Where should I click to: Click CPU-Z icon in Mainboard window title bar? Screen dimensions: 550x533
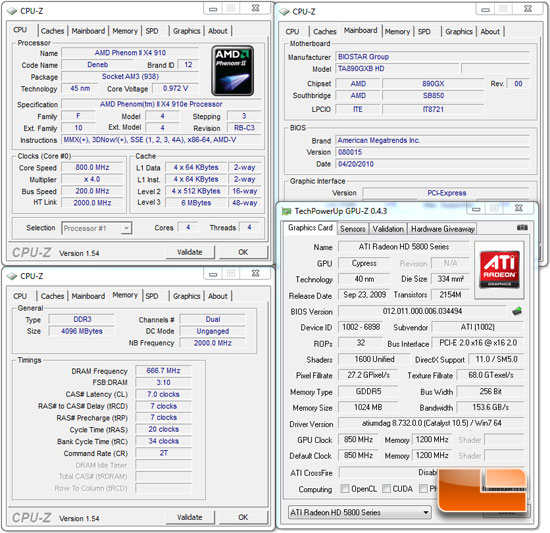(x=284, y=12)
